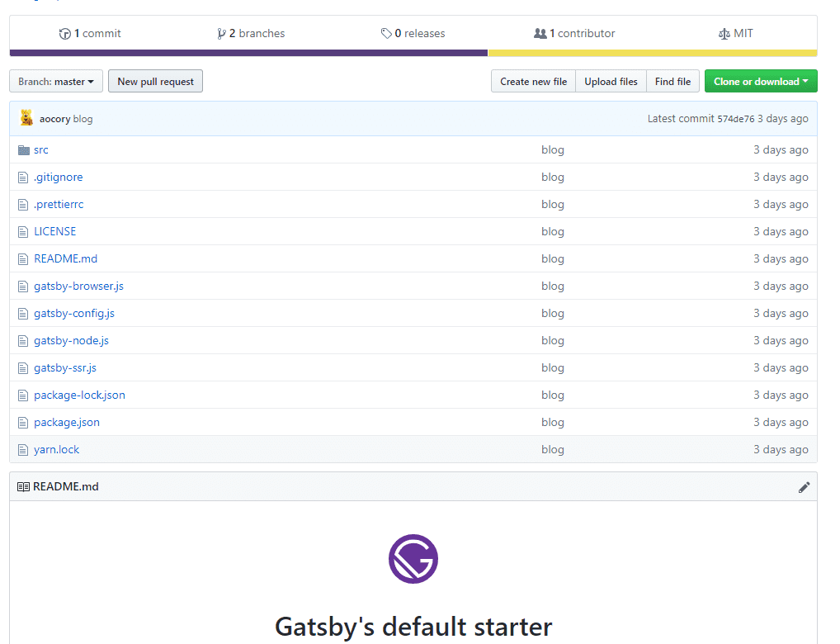
Task: Click the file icon beside LICENSE
Action: coord(23,232)
